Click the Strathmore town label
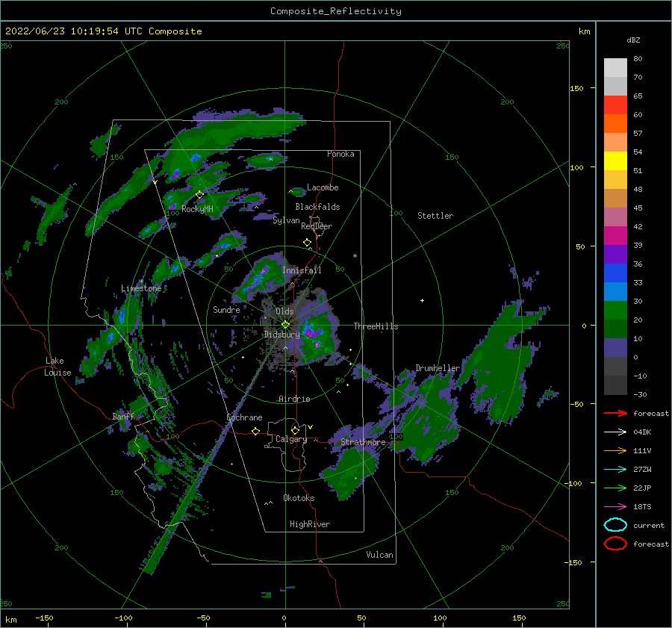672x628 pixels. [x=363, y=442]
